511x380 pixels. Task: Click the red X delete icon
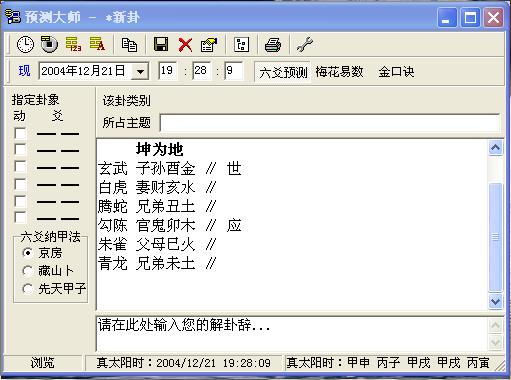click(185, 45)
